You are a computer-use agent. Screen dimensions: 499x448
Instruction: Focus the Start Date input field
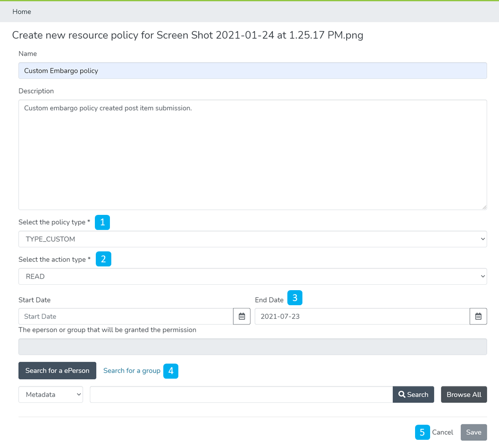point(126,316)
